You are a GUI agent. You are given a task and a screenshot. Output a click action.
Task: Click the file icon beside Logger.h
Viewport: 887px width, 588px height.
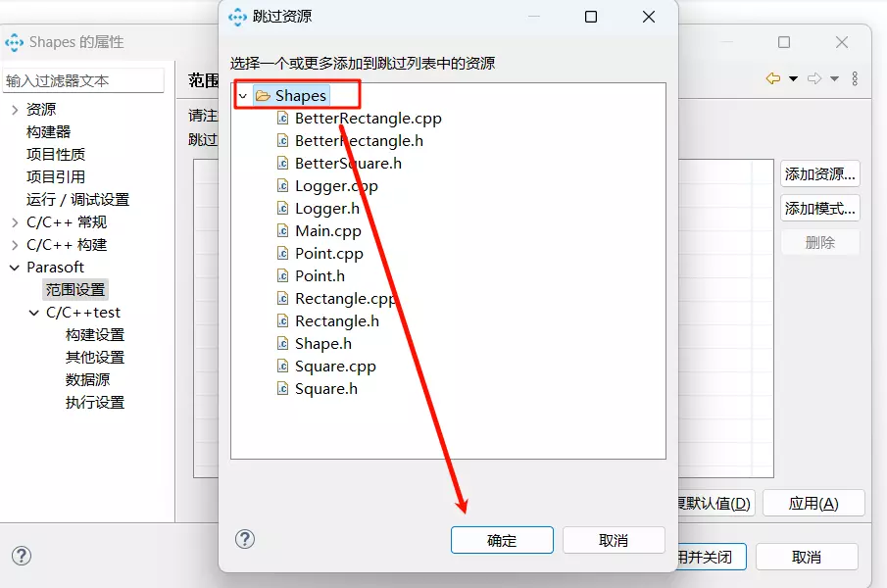[x=282, y=209]
